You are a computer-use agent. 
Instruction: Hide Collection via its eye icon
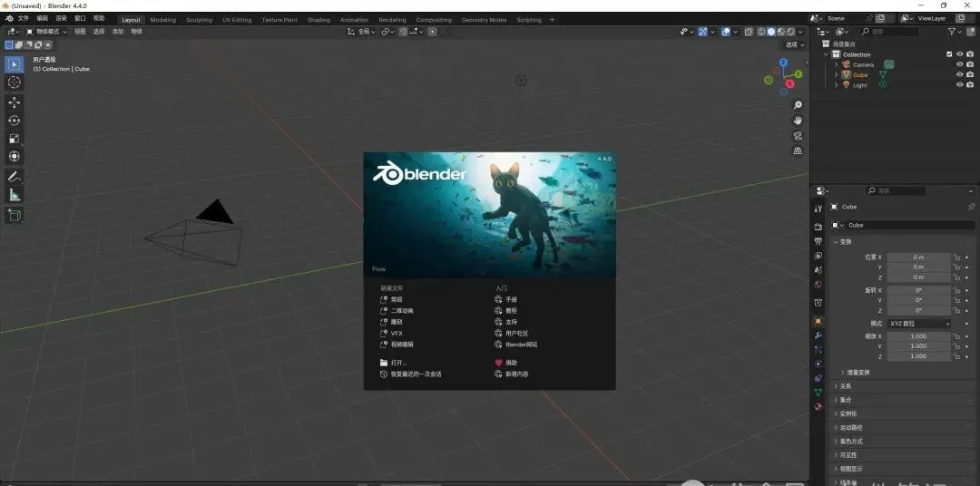[x=959, y=54]
